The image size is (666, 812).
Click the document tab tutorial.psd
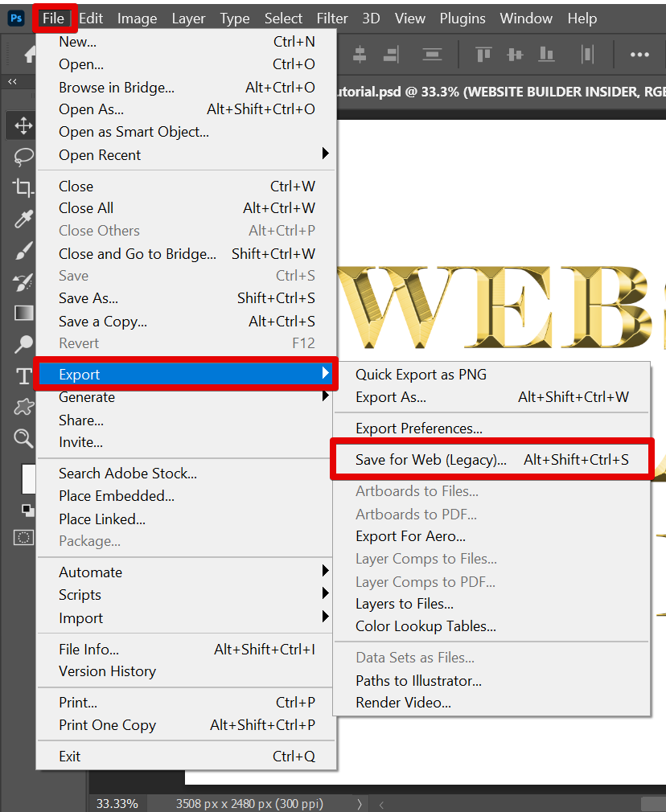click(501, 92)
